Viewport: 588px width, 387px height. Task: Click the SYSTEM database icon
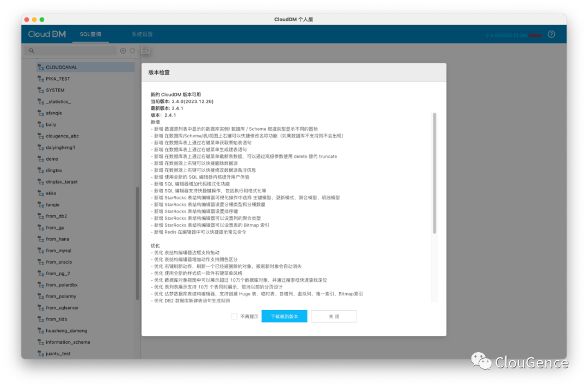[41, 90]
